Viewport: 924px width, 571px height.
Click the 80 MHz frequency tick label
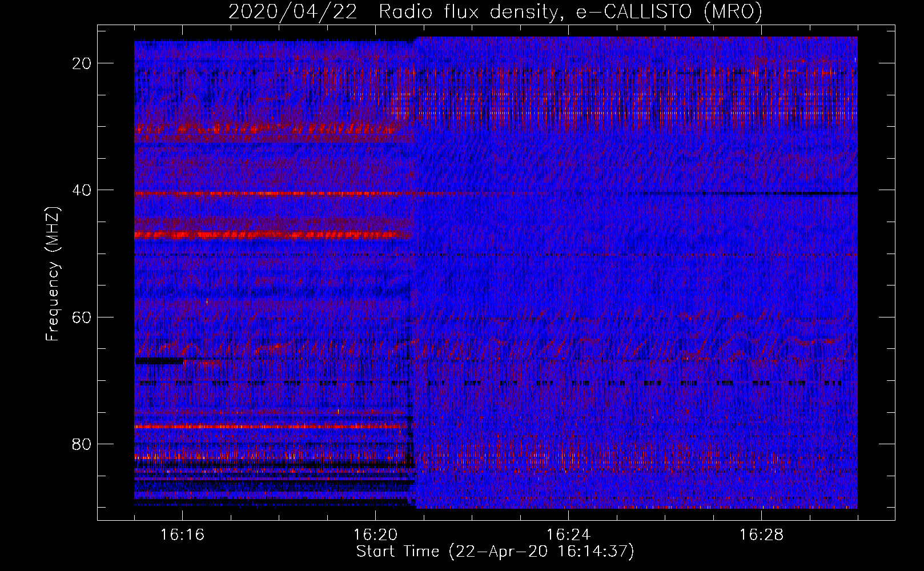click(x=82, y=444)
